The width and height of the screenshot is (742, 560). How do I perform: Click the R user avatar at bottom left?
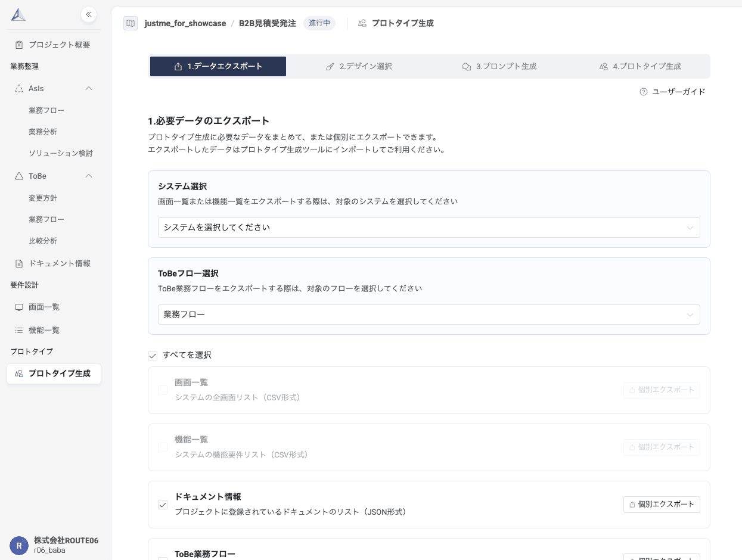pos(19,545)
